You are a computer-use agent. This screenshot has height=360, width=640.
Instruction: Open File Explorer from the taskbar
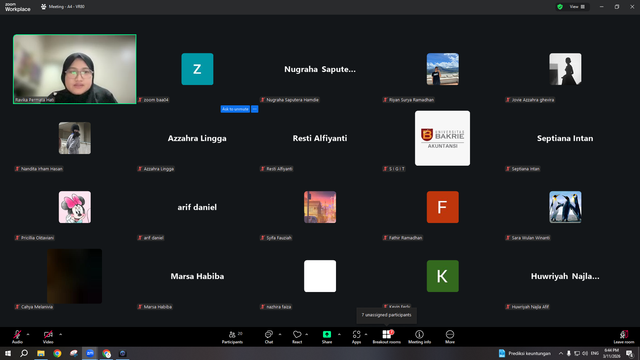tap(41, 353)
